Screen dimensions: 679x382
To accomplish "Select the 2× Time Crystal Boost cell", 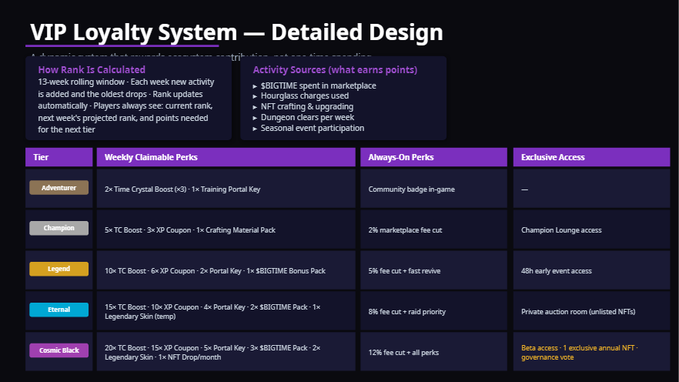I will coord(226,189).
